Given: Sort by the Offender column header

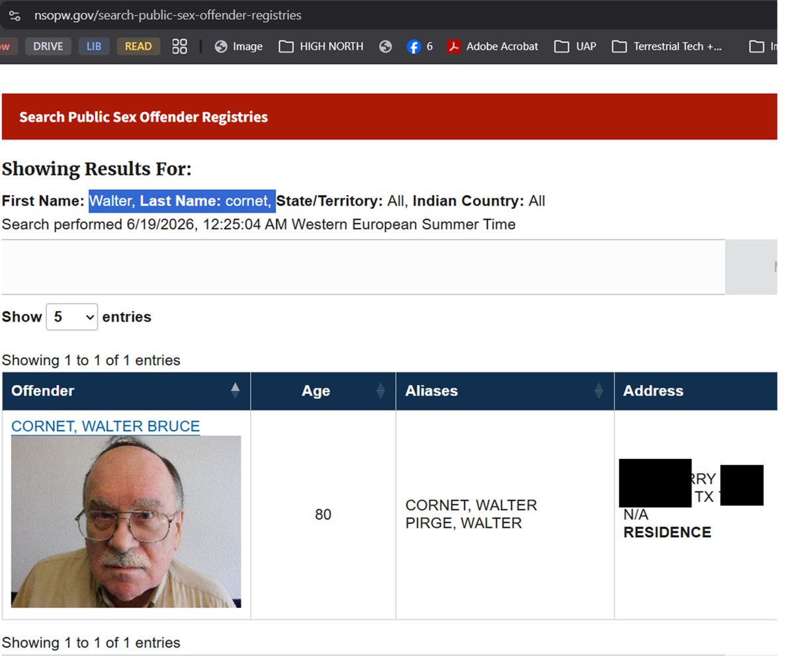Looking at the screenshot, I should [126, 391].
